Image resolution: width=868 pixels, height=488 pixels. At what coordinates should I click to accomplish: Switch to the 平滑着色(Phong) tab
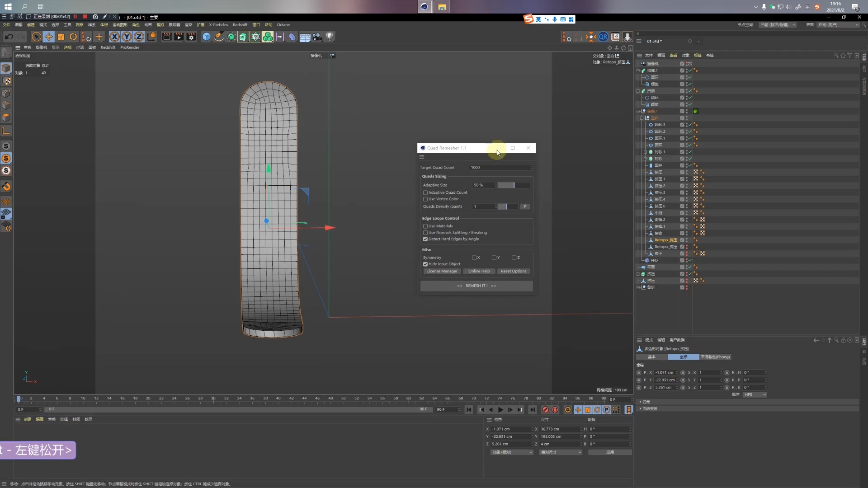tap(715, 357)
